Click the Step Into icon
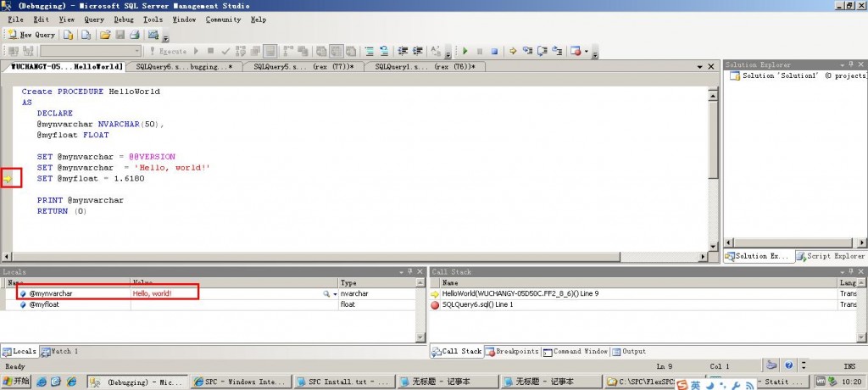 coord(527,51)
